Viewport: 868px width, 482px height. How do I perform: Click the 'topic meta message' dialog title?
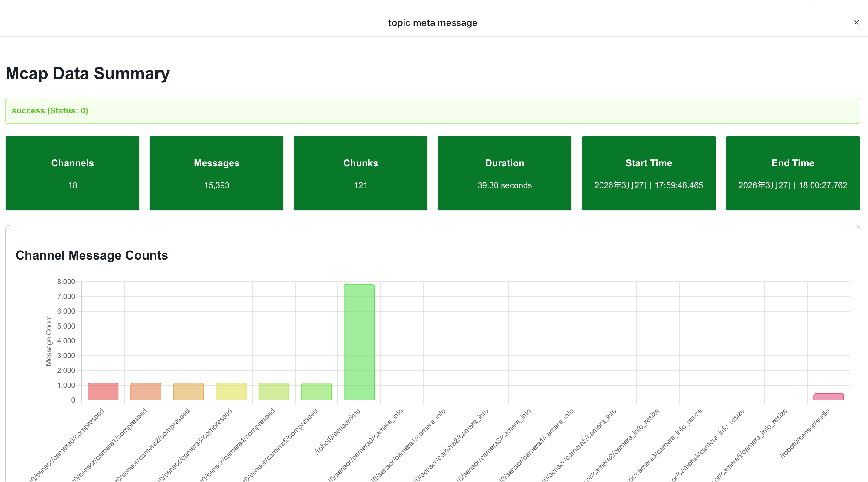(x=433, y=23)
